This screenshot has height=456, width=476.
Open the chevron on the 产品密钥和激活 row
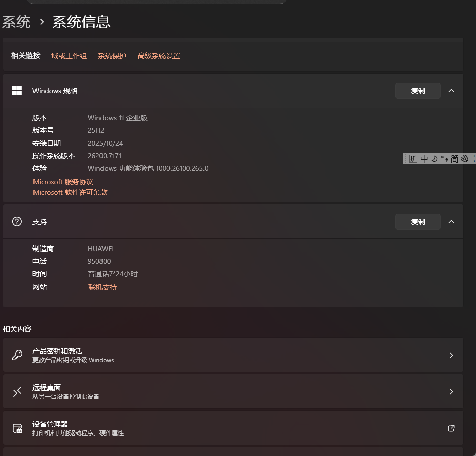[451, 355]
